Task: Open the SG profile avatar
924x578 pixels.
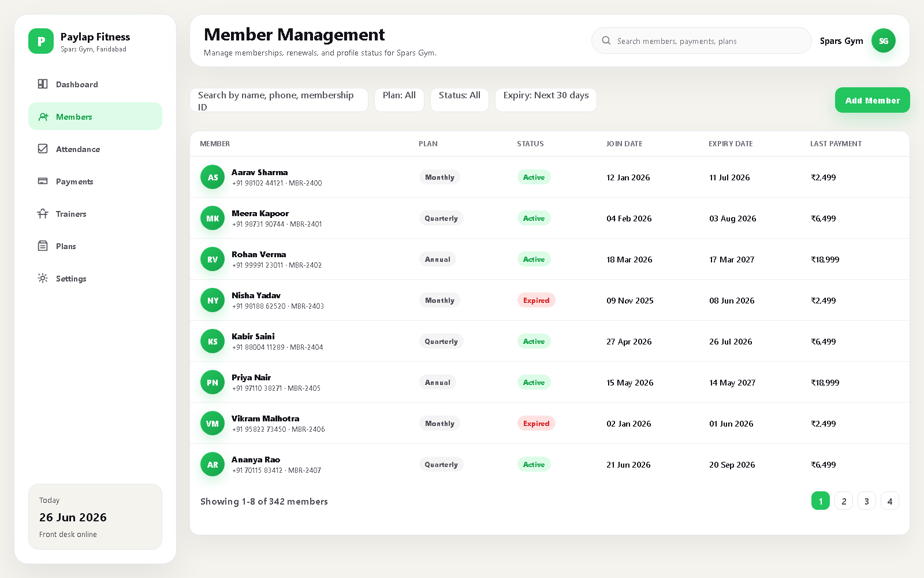Action: click(884, 40)
